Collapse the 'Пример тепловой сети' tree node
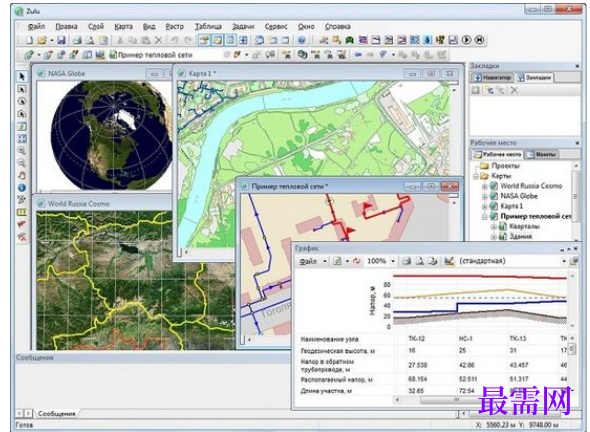The height and width of the screenshot is (432, 590). pos(485,217)
